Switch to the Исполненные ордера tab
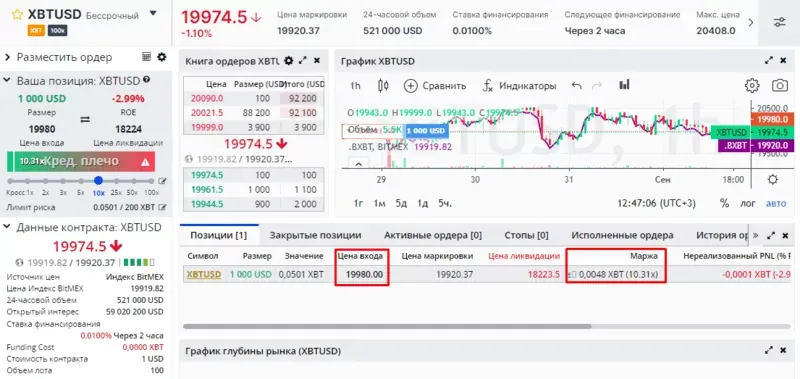 [622, 235]
